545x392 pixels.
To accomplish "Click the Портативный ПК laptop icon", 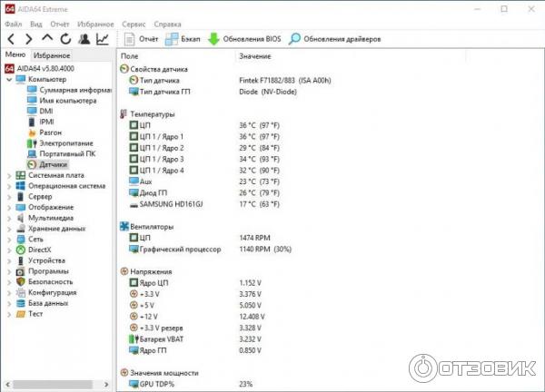I will (x=32, y=154).
